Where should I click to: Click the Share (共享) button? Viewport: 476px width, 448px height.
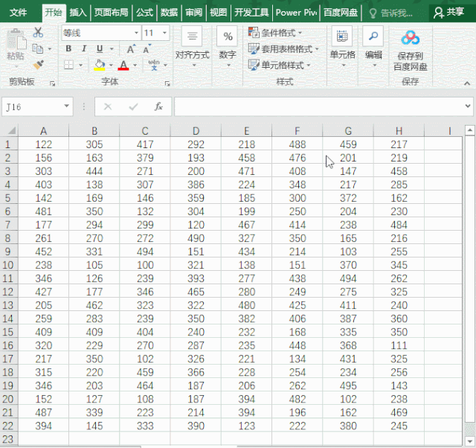coord(449,13)
